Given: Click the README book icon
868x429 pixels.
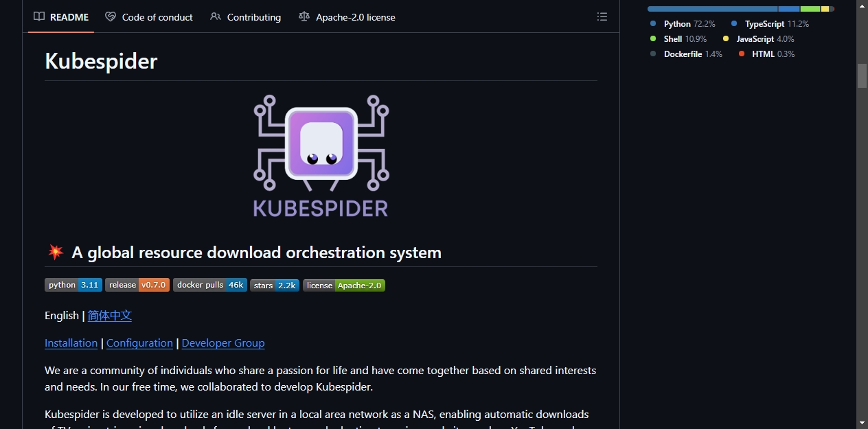Looking at the screenshot, I should coord(39,16).
